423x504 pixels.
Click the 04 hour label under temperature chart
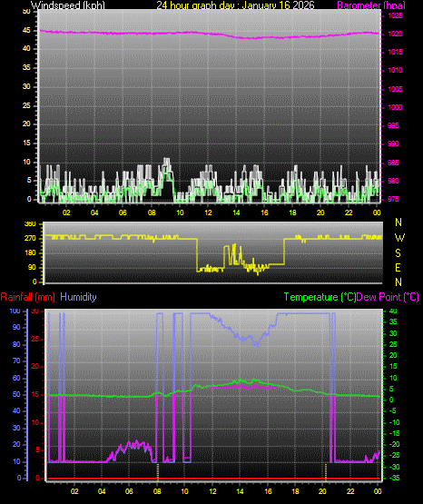coord(102,491)
